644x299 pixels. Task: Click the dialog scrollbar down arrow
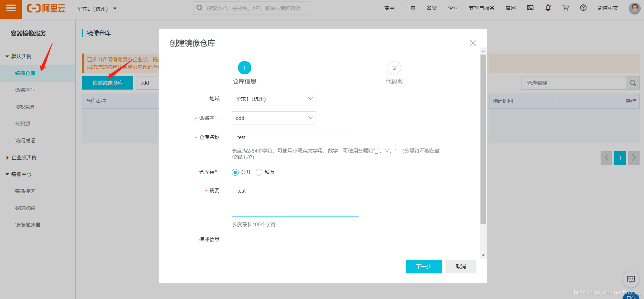click(x=483, y=256)
